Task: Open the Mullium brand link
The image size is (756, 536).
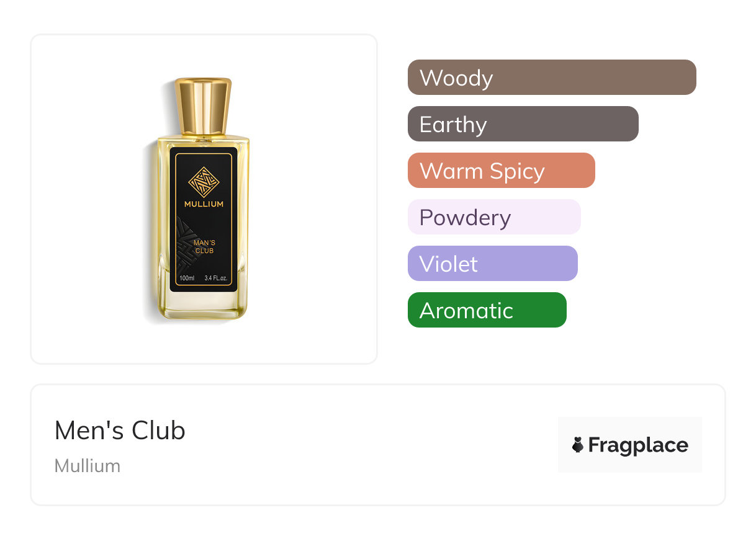Action: 88,466
